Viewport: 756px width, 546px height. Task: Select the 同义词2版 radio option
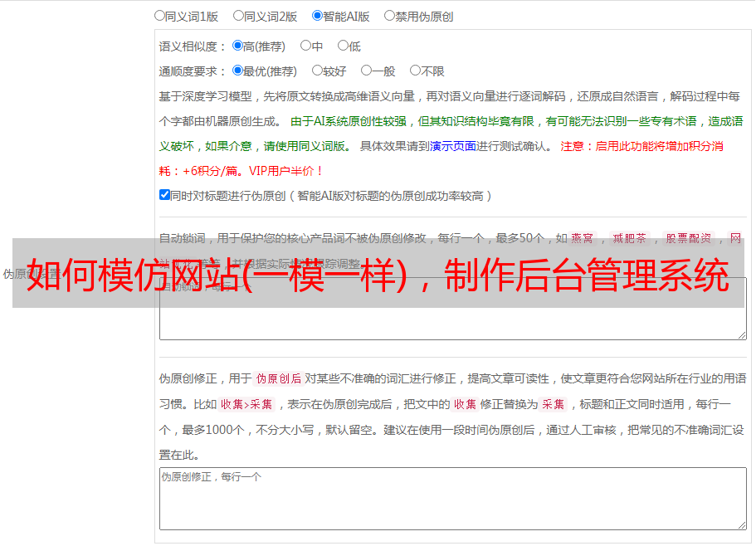point(238,16)
